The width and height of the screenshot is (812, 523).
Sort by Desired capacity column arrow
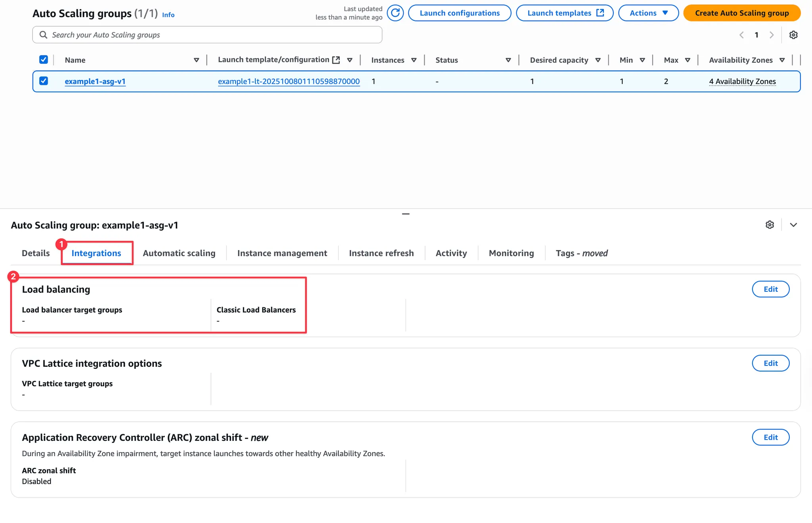[x=598, y=60]
